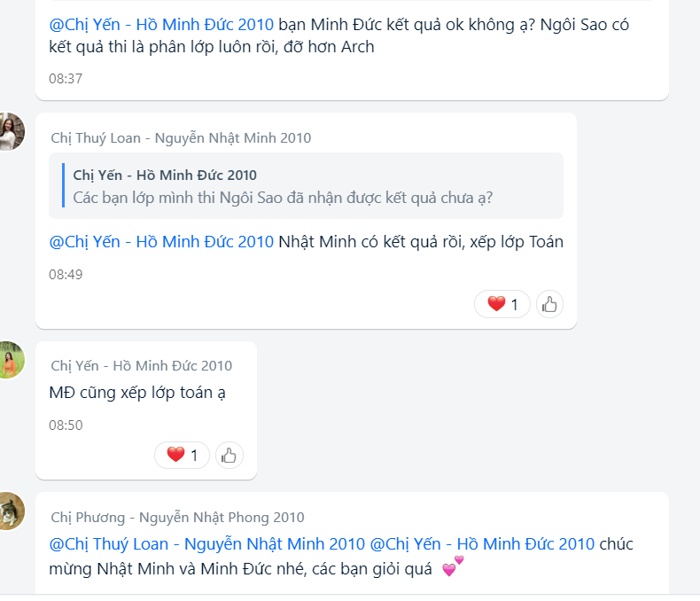Click the pink hearts emoji in Chị Phương's message
Viewport: 700px width, 601px height.
(x=452, y=567)
